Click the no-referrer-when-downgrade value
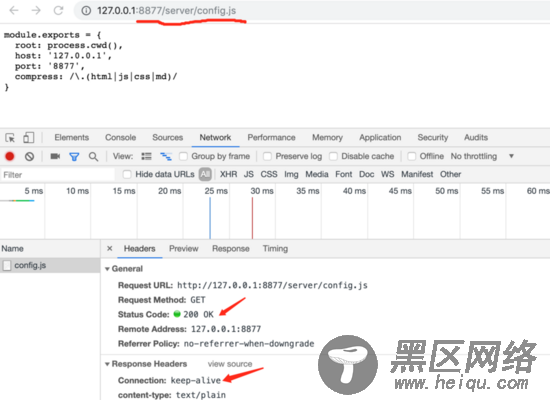 [249, 344]
